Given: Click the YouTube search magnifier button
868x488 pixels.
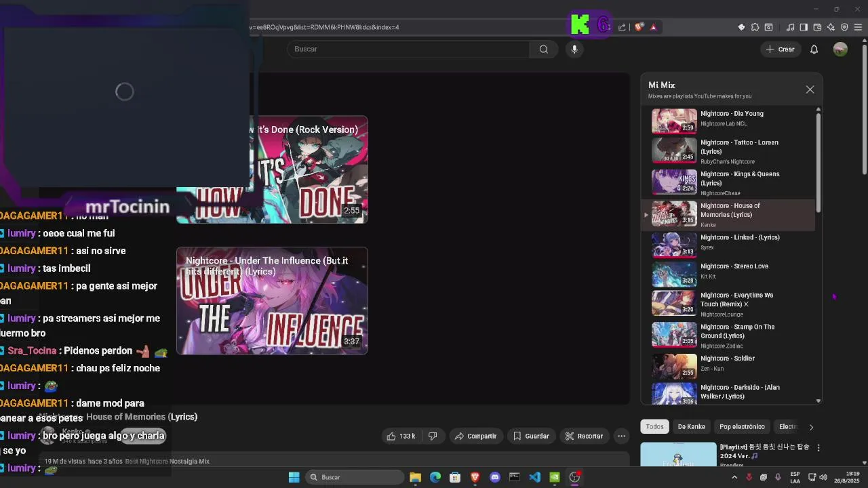Looking at the screenshot, I should tap(544, 49).
